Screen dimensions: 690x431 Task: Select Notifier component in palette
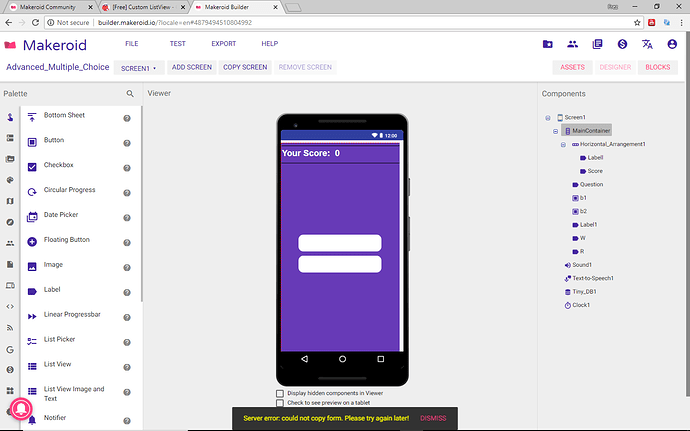55,418
